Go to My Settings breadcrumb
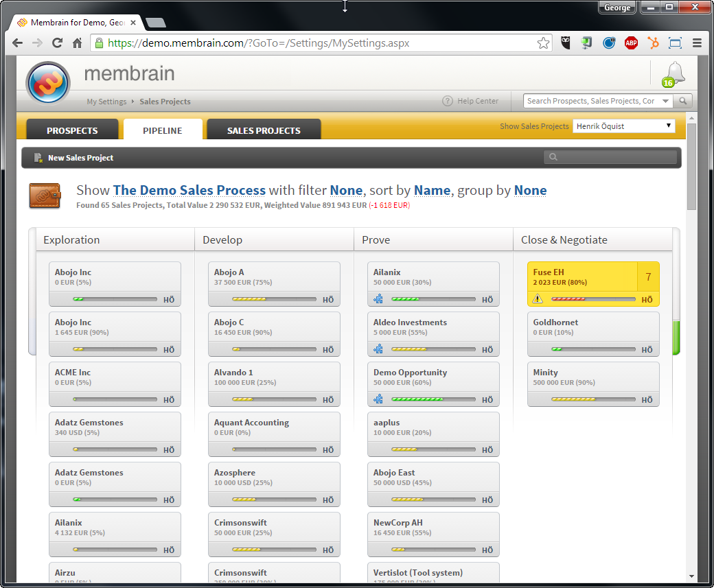The width and height of the screenshot is (714, 588). (x=106, y=102)
